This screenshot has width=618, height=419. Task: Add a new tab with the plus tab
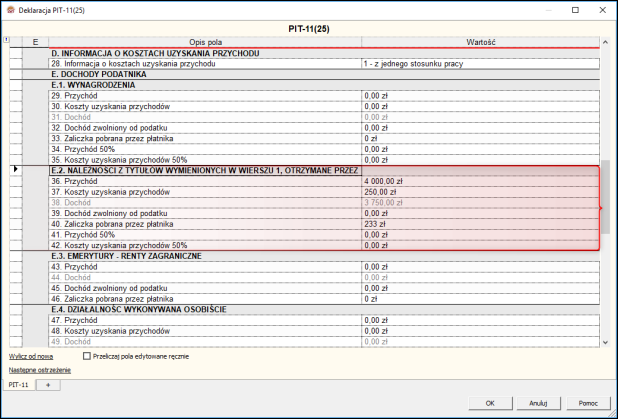[48, 385]
